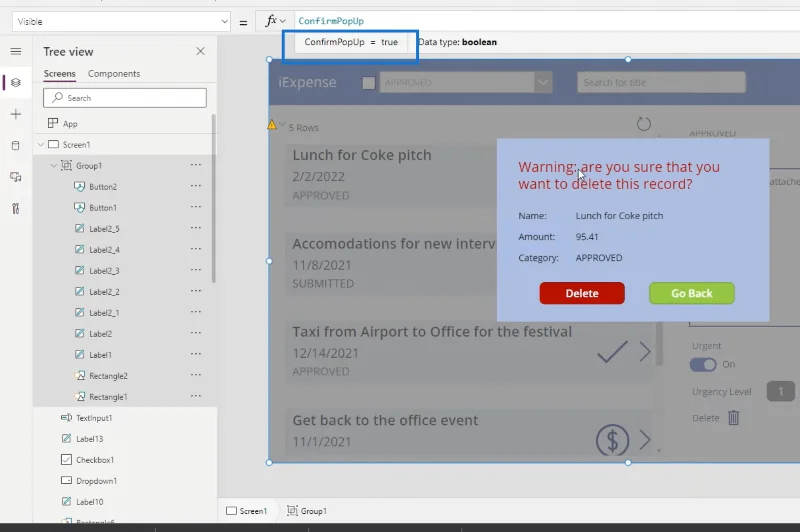This screenshot has width=800, height=532.
Task: Open more options for Rectangle1
Action: pyautogui.click(x=196, y=396)
